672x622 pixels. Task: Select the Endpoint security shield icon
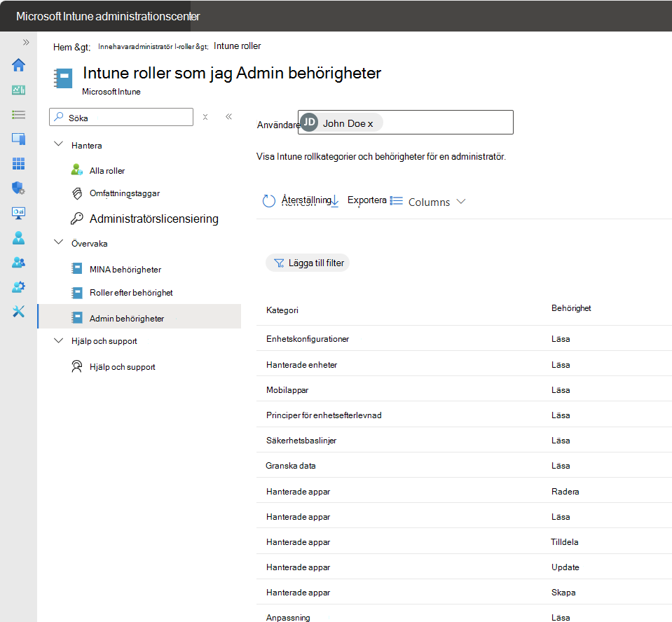[18, 188]
